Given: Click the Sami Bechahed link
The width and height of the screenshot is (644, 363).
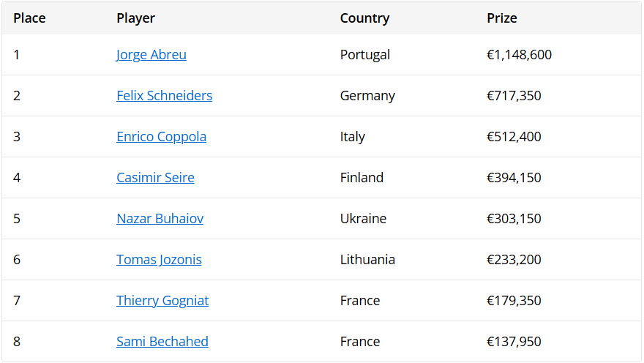Looking at the screenshot, I should [x=162, y=342].
